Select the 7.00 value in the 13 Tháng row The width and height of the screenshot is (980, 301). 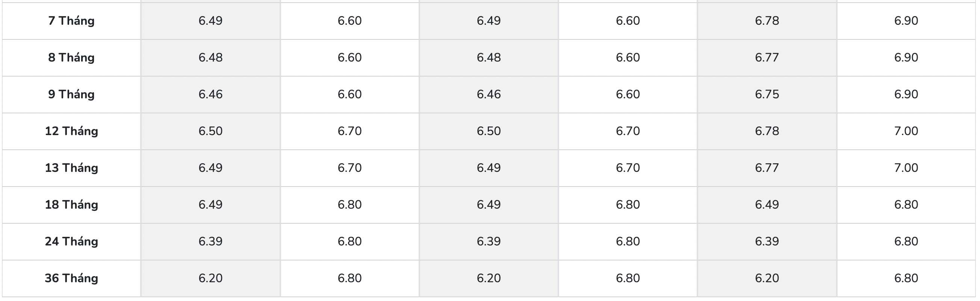pyautogui.click(x=906, y=168)
